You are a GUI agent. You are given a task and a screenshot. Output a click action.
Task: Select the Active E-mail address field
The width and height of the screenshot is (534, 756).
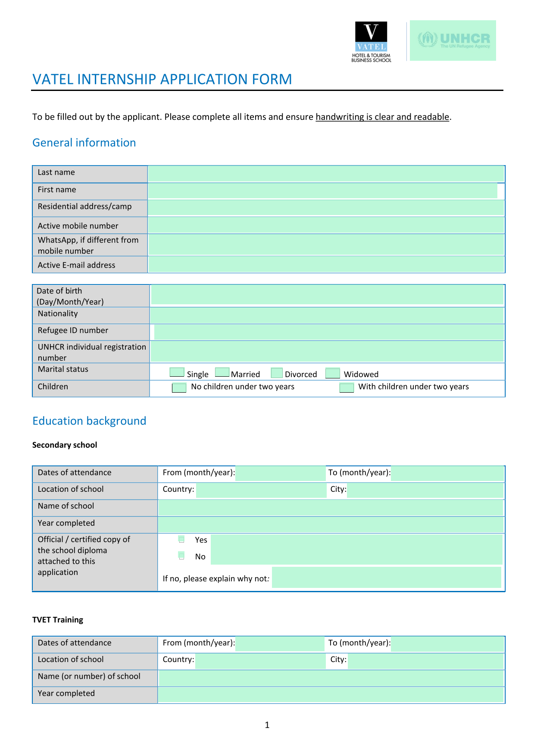pos(326,264)
